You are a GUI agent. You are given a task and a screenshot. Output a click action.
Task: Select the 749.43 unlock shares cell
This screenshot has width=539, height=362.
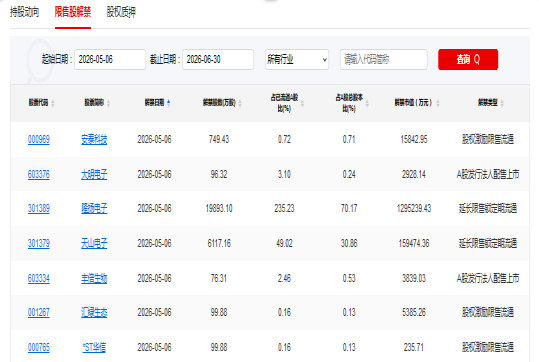click(219, 140)
